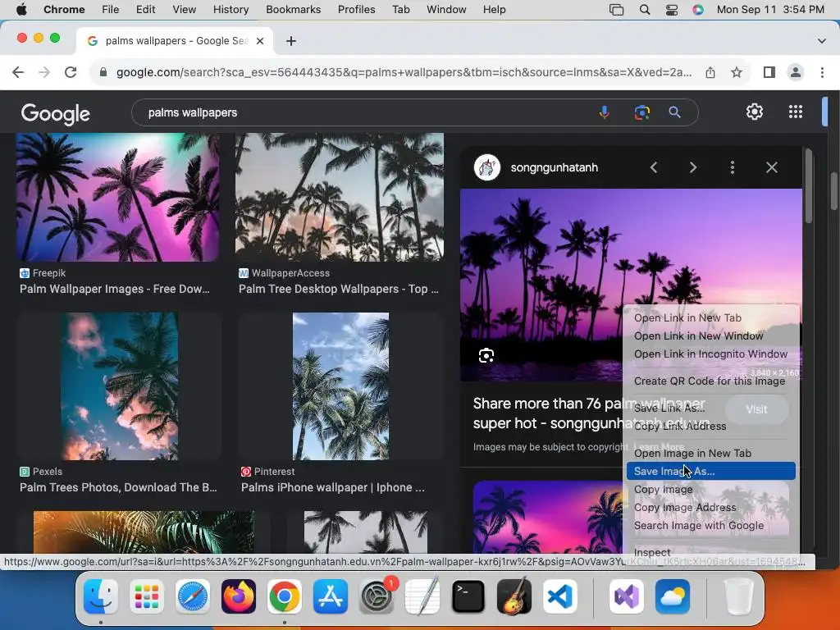
Task: Click the address bar URL
Action: point(404,72)
